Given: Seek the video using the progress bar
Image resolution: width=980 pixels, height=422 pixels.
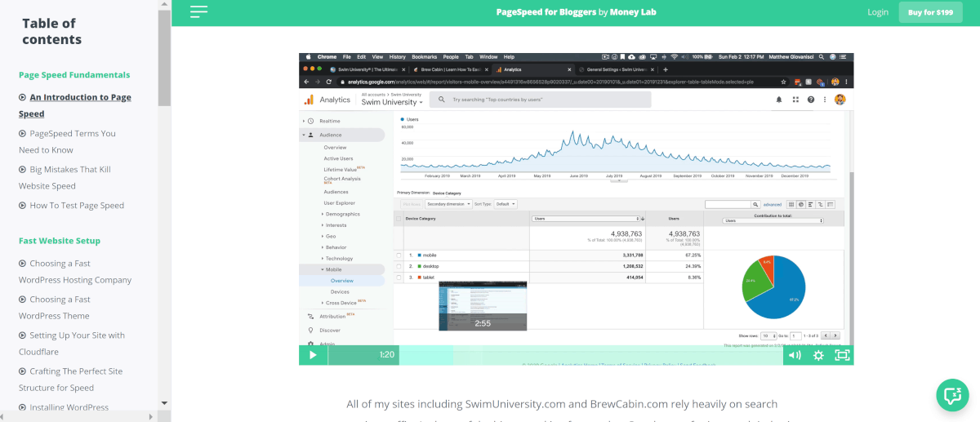Looking at the screenshot, I should (590, 355).
